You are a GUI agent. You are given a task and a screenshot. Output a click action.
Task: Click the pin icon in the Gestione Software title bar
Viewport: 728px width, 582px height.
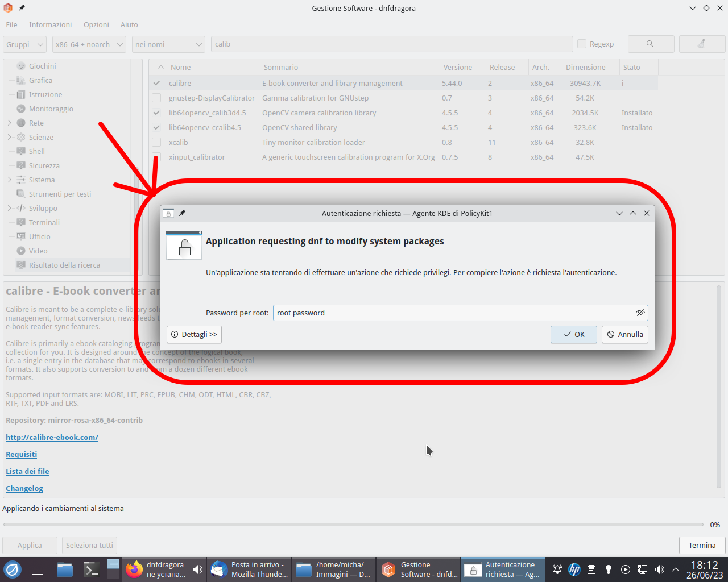point(22,8)
